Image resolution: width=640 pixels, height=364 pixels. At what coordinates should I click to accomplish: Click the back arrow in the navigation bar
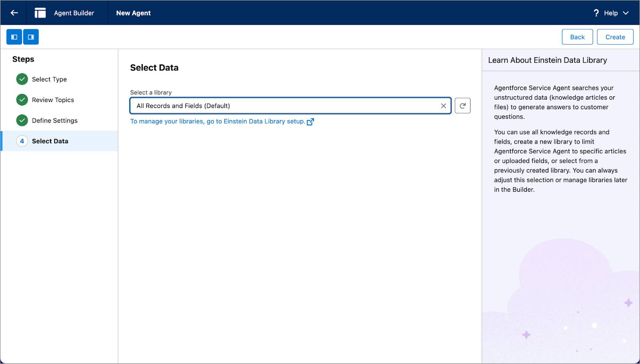[14, 12]
